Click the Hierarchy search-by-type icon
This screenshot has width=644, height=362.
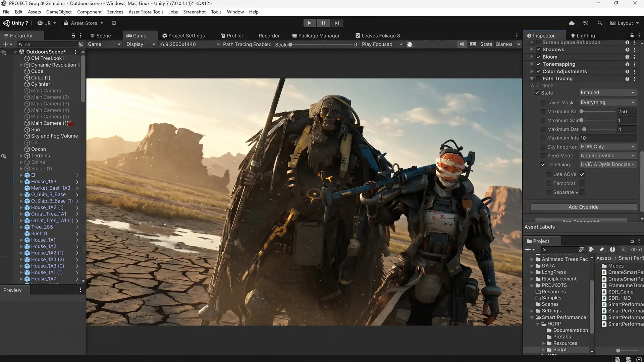[80, 44]
